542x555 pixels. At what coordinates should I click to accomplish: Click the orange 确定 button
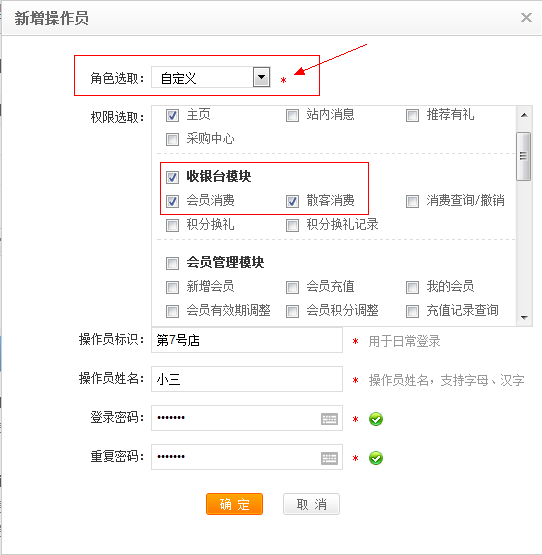pyautogui.click(x=234, y=504)
